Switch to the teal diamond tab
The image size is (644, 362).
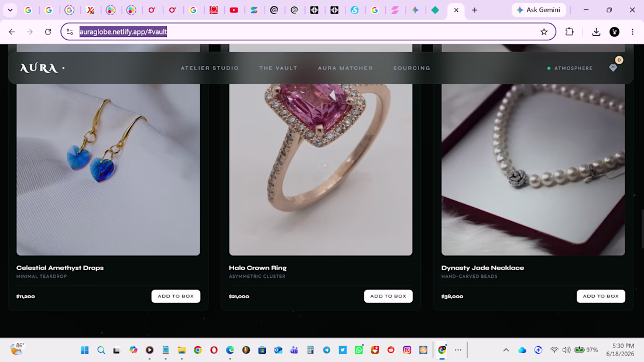pyautogui.click(x=435, y=10)
